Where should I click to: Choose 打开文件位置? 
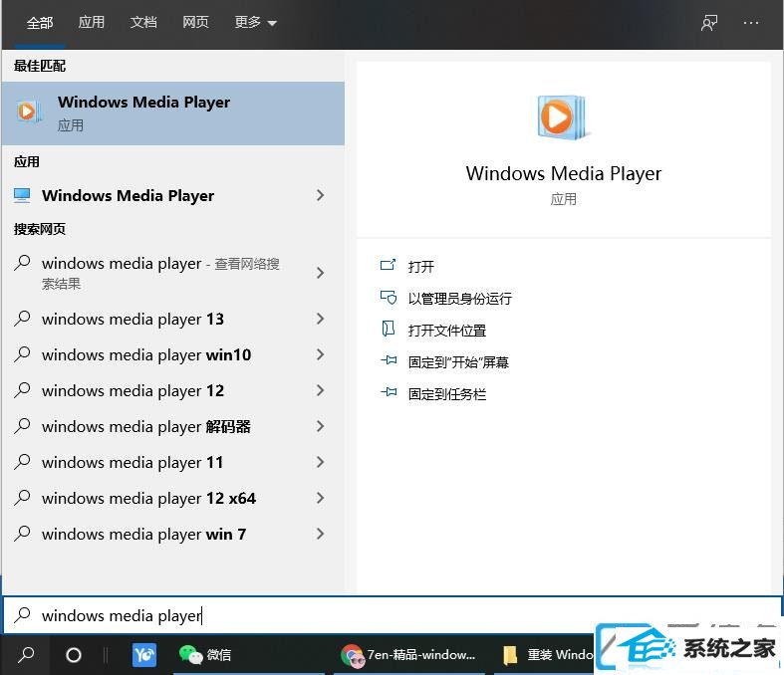point(447,330)
